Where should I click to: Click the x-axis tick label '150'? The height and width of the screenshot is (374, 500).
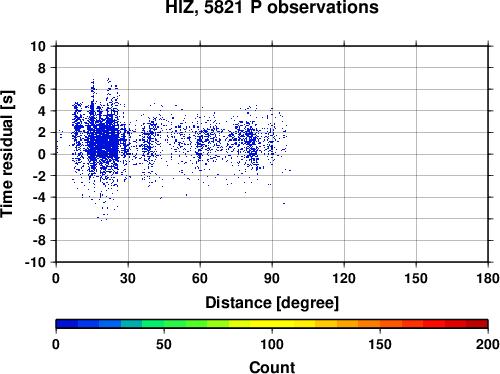(416, 278)
